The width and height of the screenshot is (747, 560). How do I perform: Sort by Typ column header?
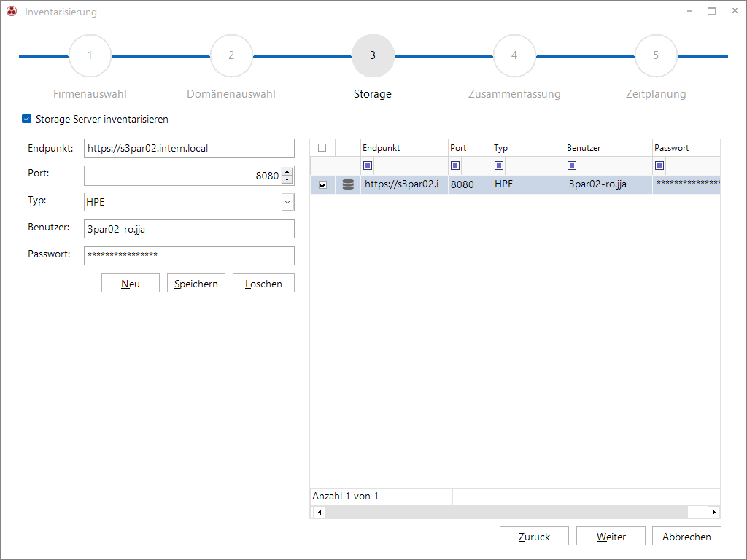tap(528, 147)
